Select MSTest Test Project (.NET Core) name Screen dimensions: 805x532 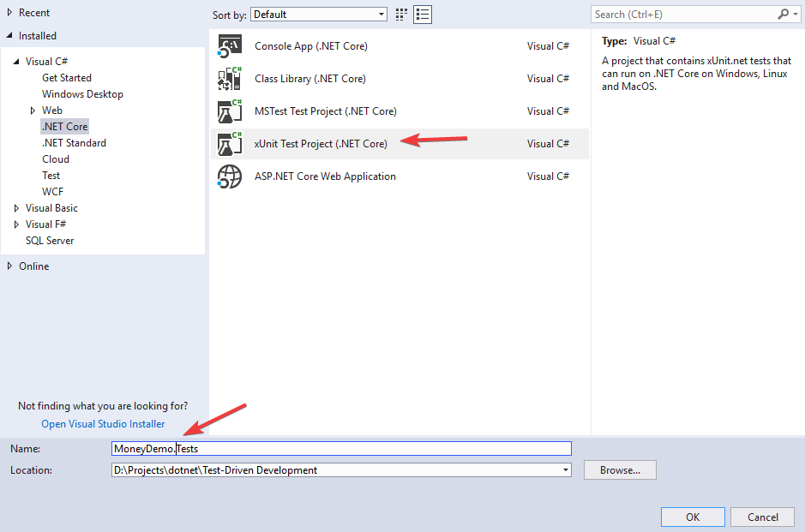pos(326,111)
